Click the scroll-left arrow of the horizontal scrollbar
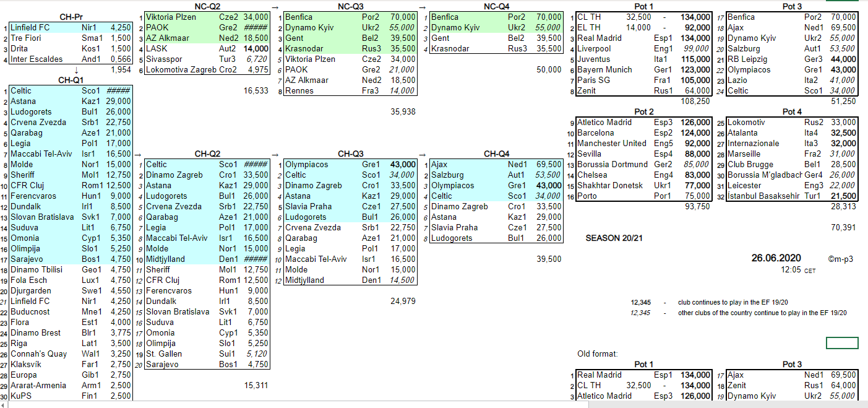 [4, 404]
